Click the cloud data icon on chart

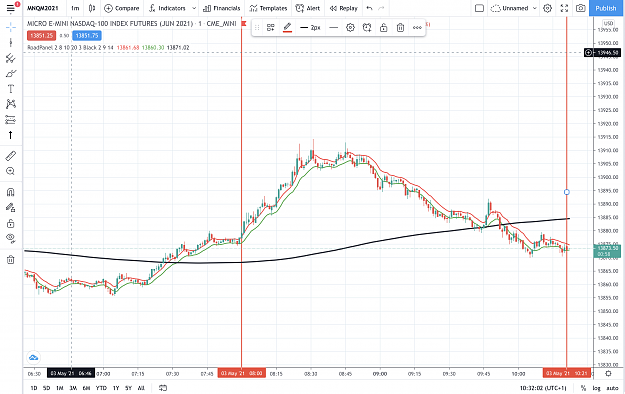pyautogui.click(x=33, y=358)
